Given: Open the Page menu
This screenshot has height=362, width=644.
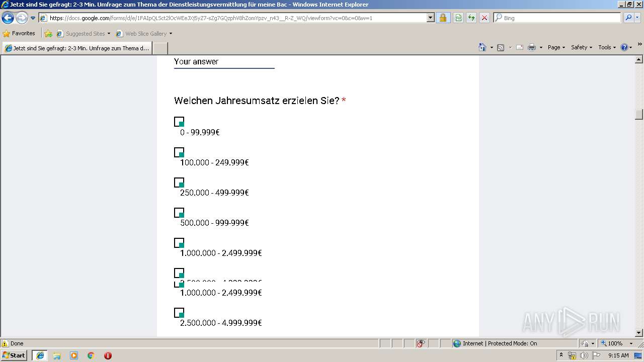Looking at the screenshot, I should 556,47.
